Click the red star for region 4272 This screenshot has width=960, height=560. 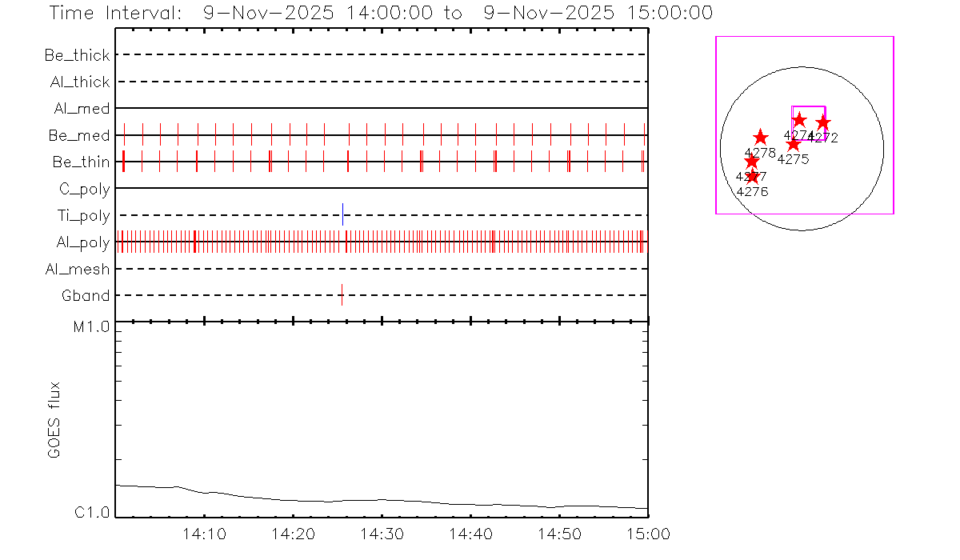[822, 122]
